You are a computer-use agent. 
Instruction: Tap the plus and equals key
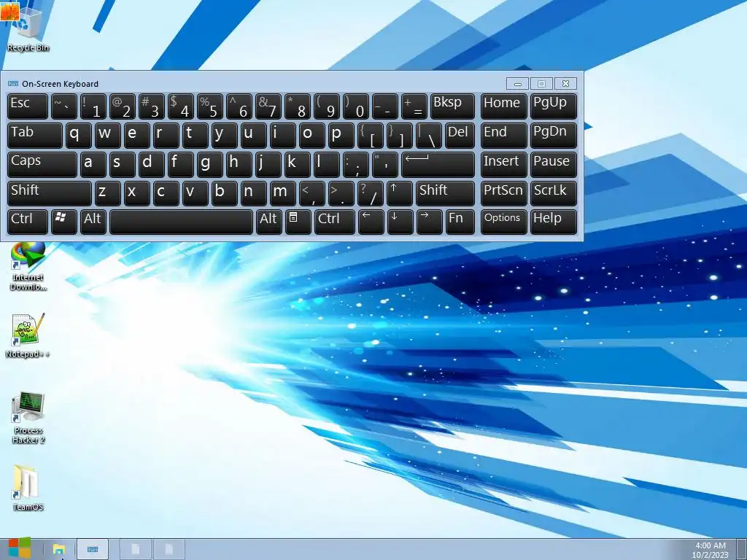[414, 106]
